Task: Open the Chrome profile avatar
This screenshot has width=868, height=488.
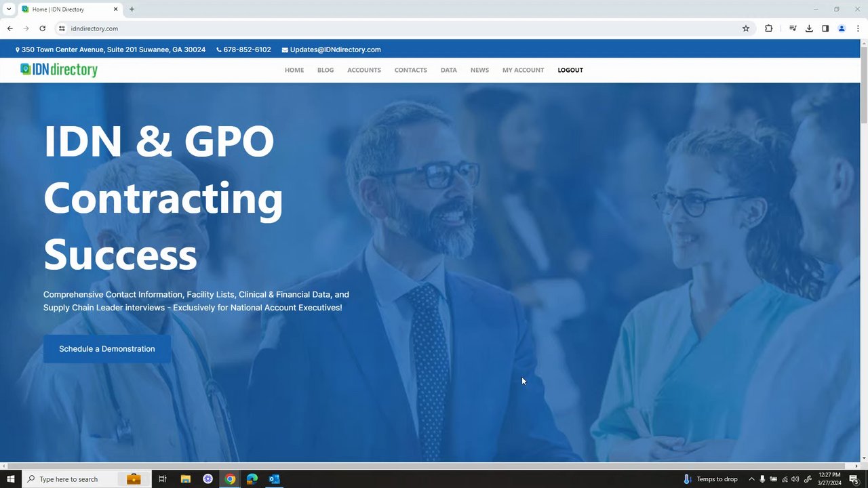Action: click(842, 28)
